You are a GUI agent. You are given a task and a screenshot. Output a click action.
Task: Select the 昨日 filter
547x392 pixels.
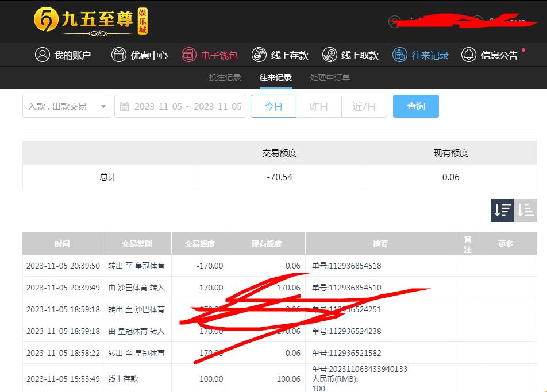(319, 106)
